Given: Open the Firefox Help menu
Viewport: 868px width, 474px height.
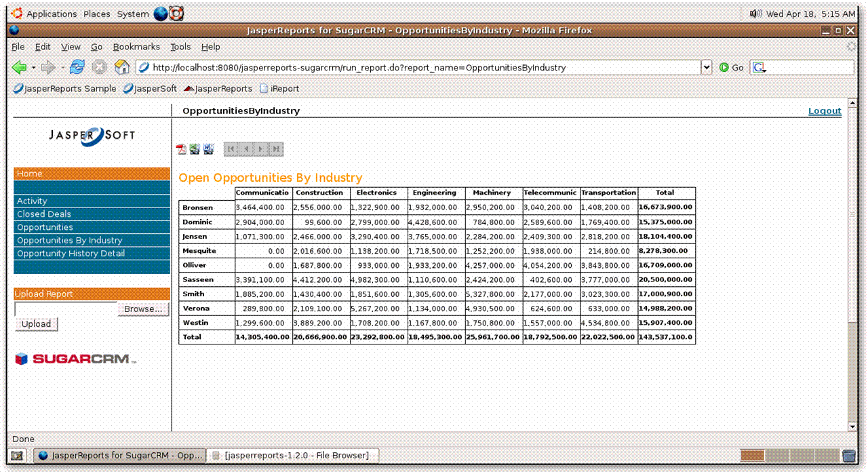Looking at the screenshot, I should 210,47.
